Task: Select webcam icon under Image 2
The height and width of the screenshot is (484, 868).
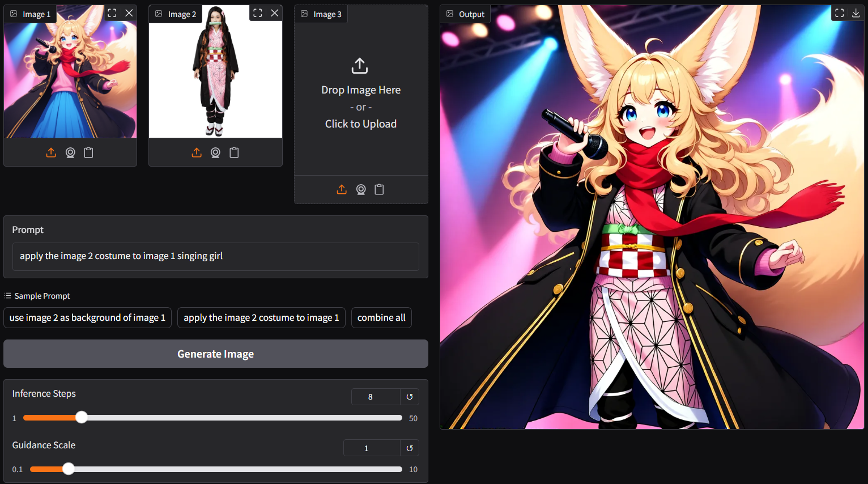Action: point(215,152)
